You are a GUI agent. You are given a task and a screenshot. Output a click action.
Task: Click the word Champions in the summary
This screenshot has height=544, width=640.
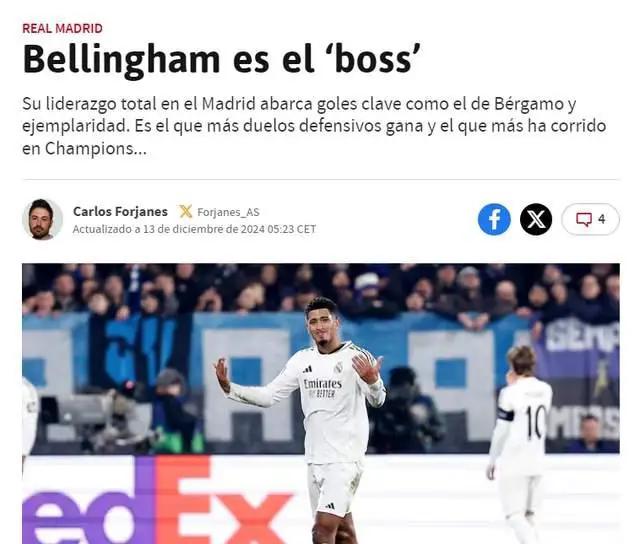(89, 149)
